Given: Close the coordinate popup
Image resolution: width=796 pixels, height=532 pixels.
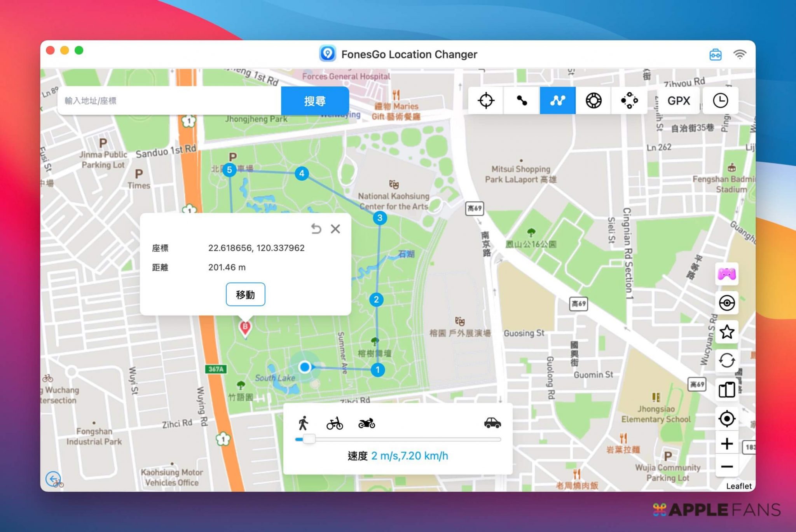Looking at the screenshot, I should [x=335, y=229].
